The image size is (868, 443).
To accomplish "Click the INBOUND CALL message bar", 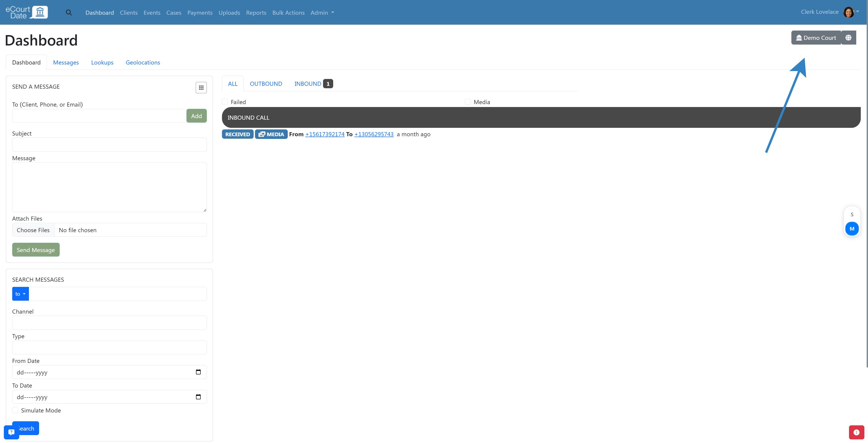I will [541, 117].
